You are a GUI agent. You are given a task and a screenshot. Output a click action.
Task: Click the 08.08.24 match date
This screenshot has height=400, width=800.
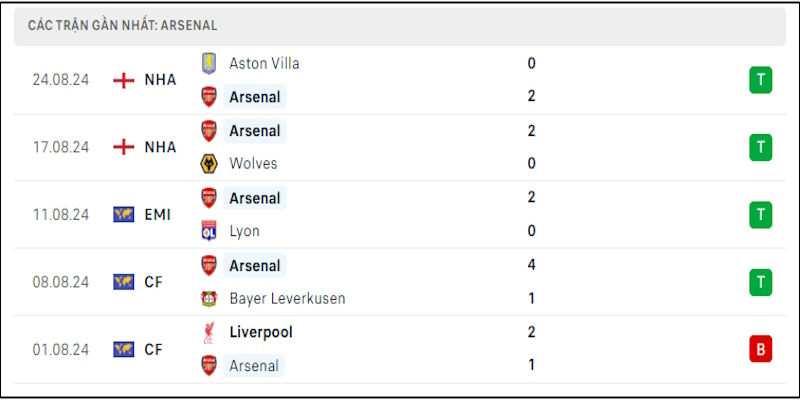(x=61, y=282)
